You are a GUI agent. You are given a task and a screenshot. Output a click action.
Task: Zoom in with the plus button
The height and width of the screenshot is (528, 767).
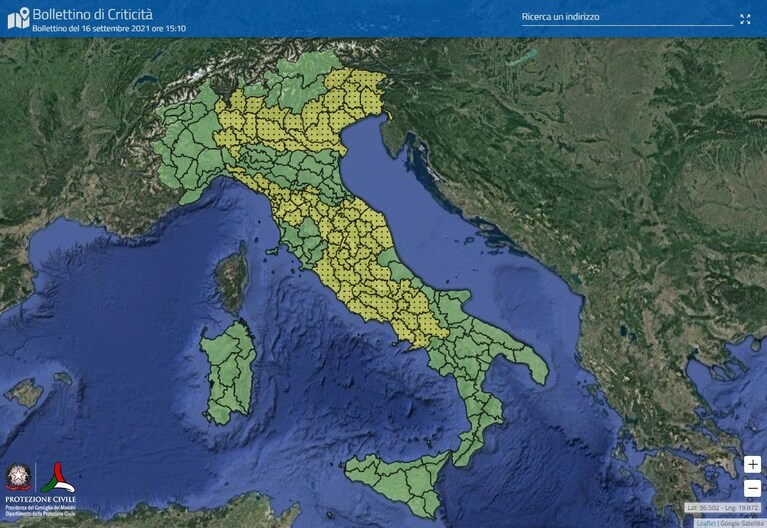tap(752, 464)
